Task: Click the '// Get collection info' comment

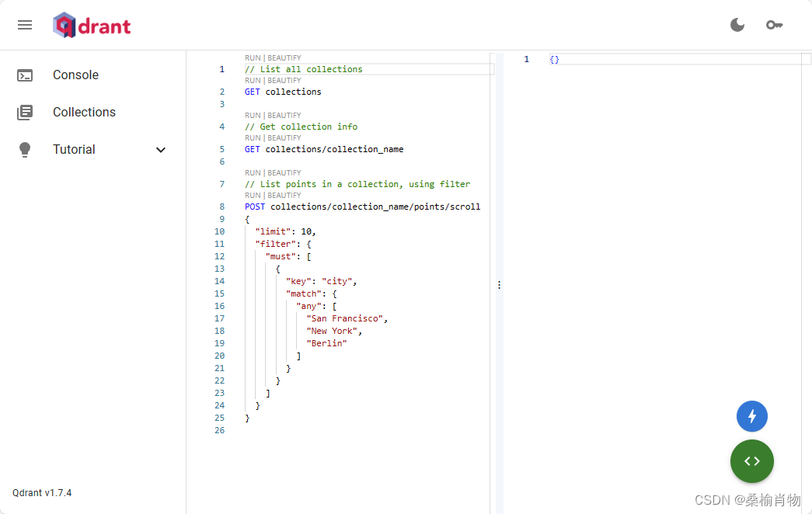Action: [301, 127]
